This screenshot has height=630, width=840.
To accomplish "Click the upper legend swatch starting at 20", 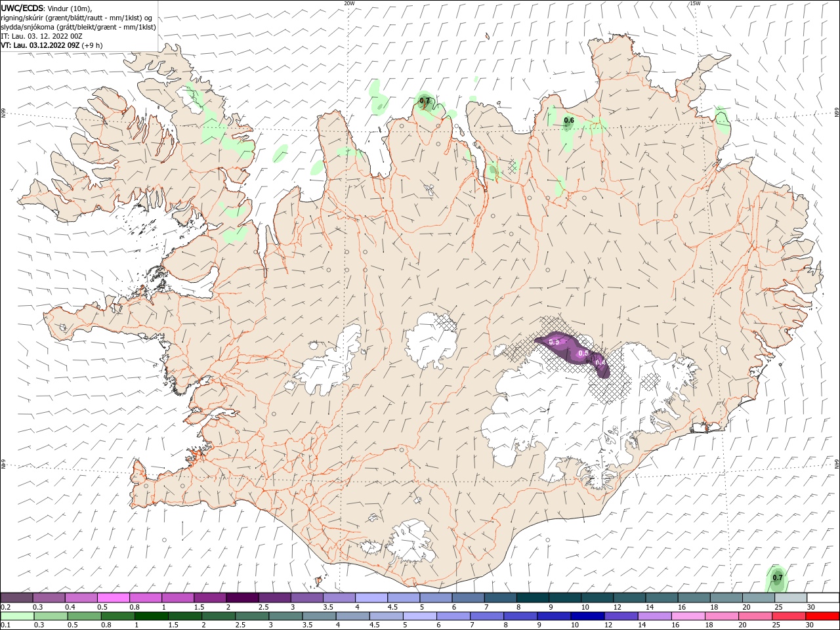I will (759, 598).
